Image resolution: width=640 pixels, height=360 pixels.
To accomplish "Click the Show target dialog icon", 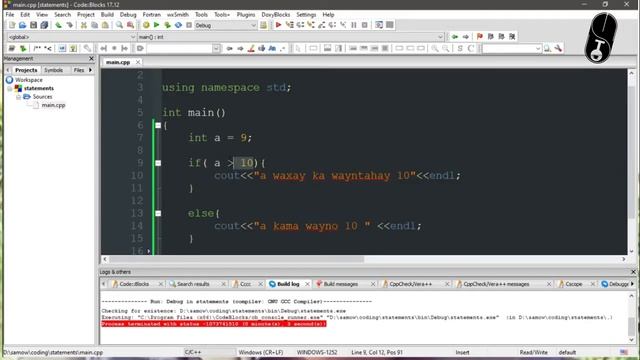I will click(x=264, y=25).
